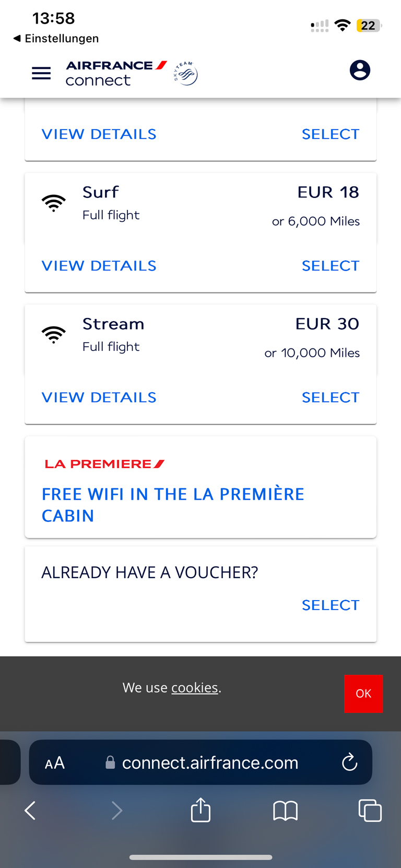Open the Safari share sheet icon
This screenshot has height=868, width=401.
(200, 811)
